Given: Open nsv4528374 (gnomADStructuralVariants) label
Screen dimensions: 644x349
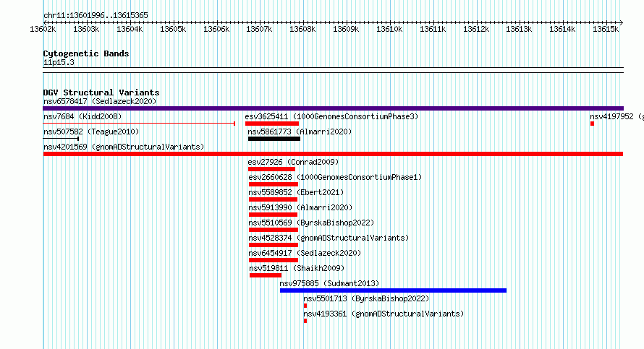Looking at the screenshot, I should coord(329,238).
